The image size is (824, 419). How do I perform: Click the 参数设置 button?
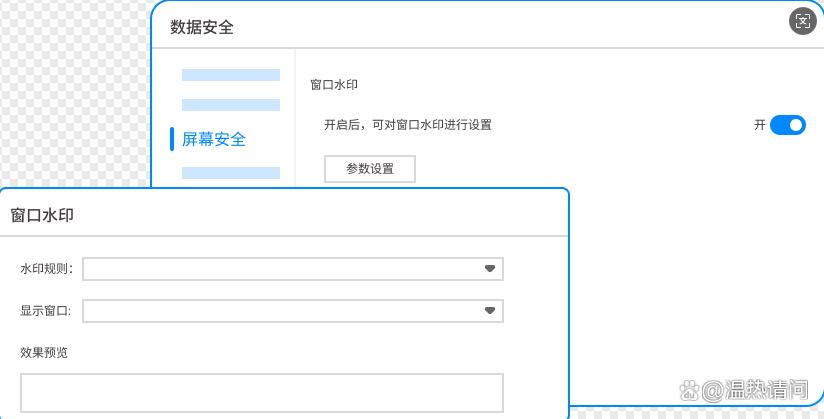370,169
